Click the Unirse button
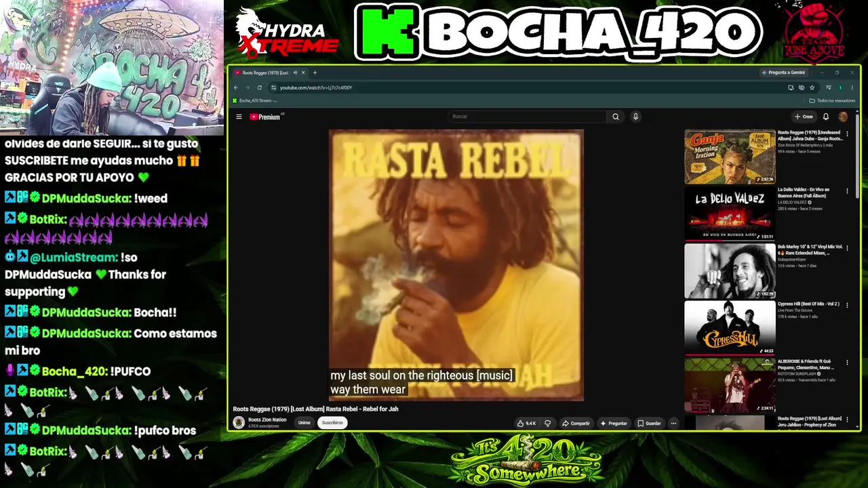The image size is (868, 488). tap(304, 423)
